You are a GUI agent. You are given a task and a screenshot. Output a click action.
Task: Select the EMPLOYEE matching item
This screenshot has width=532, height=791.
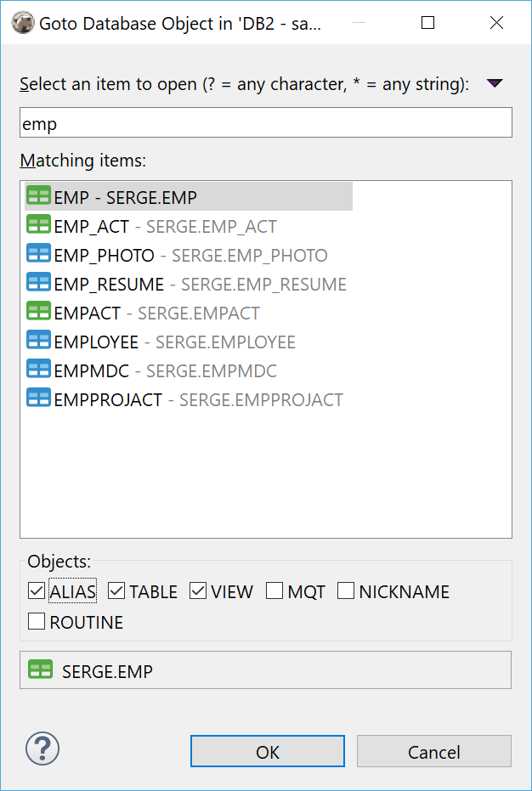[x=127, y=339]
